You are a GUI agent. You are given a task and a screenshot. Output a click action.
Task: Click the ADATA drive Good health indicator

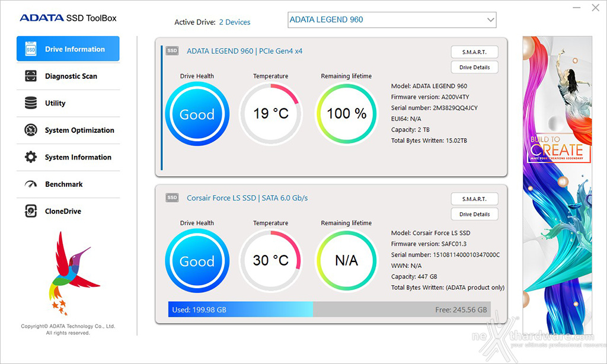point(197,114)
